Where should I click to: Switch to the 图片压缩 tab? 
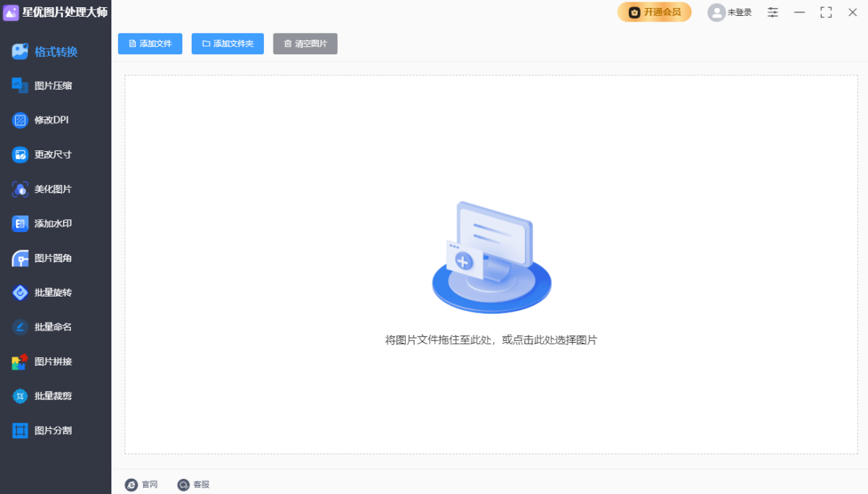[x=56, y=85]
